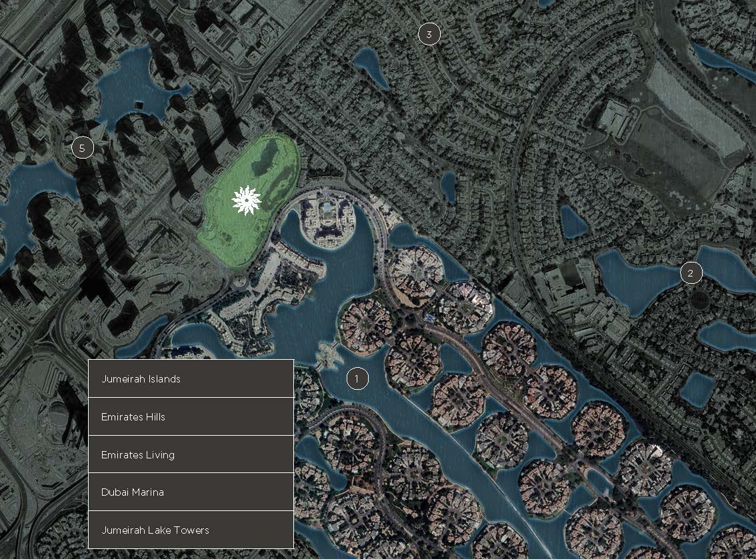This screenshot has width=756, height=559.
Task: Click the number 1 map marker
Action: tap(357, 379)
